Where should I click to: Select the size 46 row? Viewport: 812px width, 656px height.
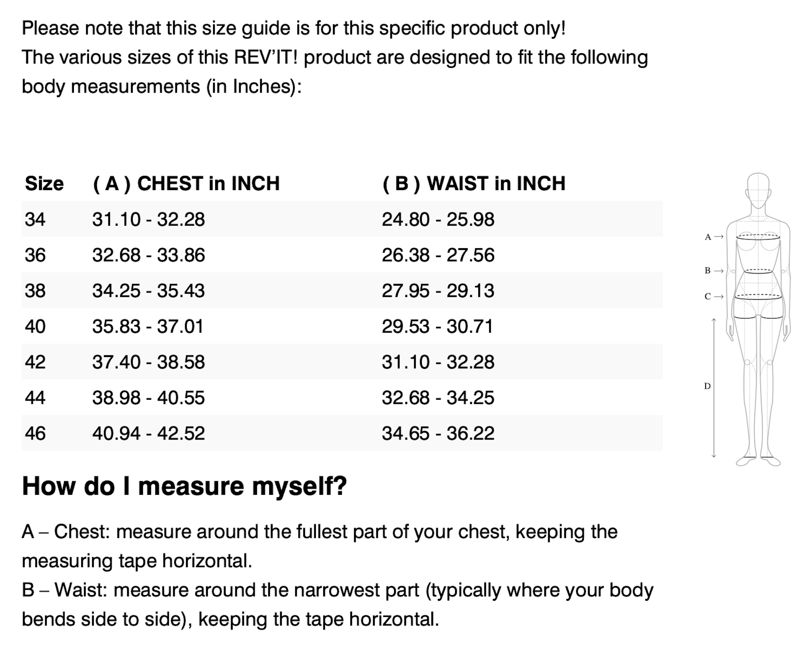coord(342,433)
